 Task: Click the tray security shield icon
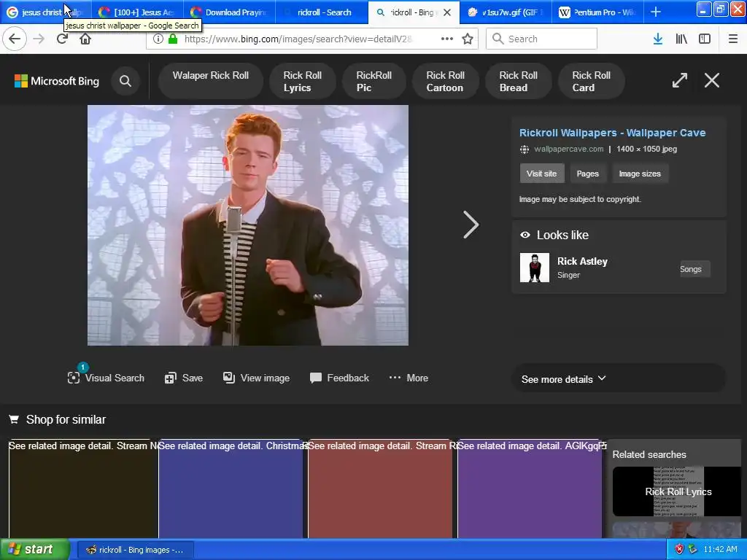(679, 549)
